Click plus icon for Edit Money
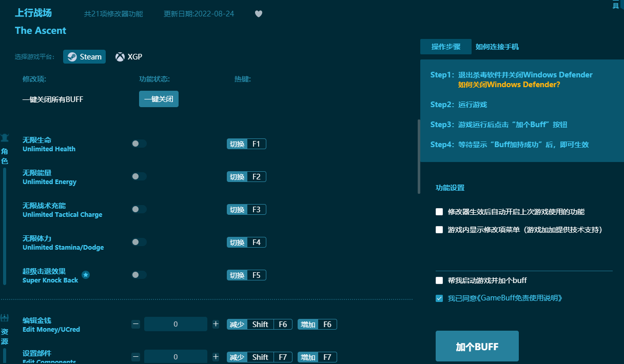 coord(216,324)
